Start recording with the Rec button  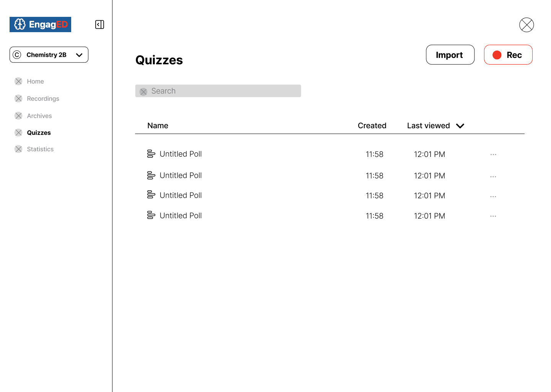coord(508,55)
